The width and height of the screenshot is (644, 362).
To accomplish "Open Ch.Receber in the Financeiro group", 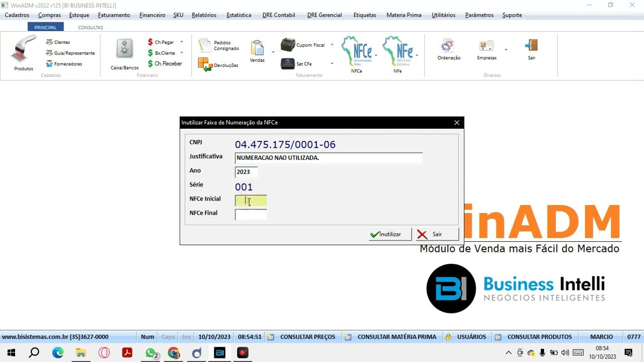I will tap(165, 64).
